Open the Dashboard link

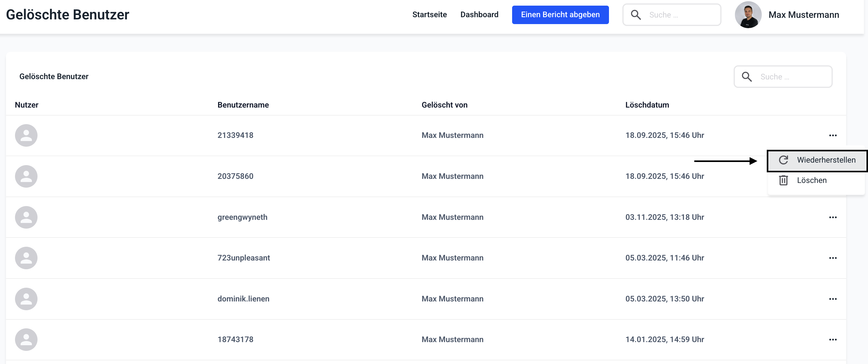[x=479, y=14]
